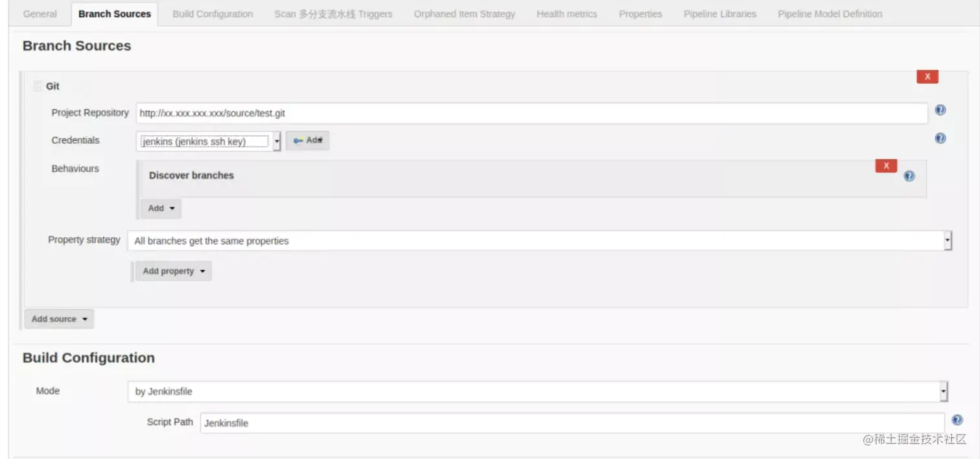This screenshot has width=980, height=459.
Task: Click the Behaviours label
Action: tap(75, 169)
